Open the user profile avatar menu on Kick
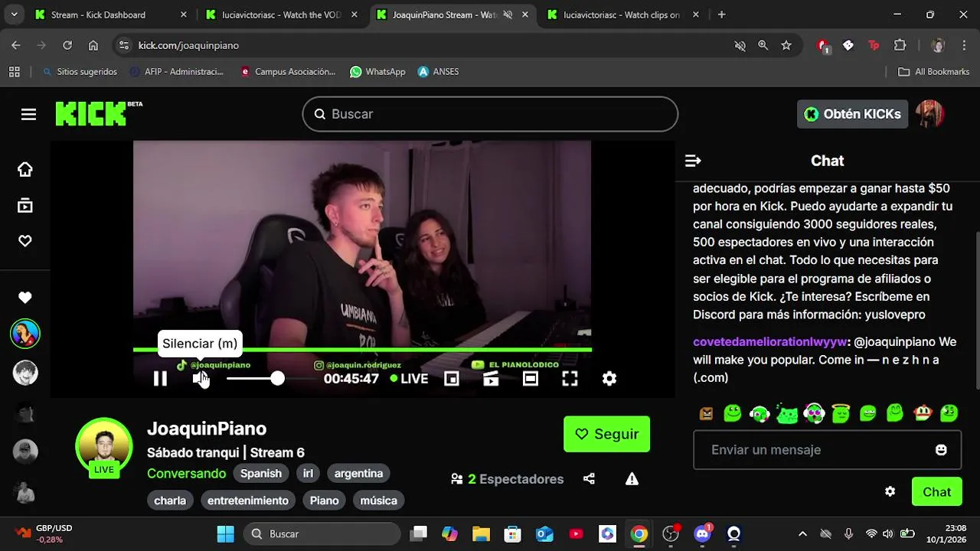This screenshot has height=551, width=980. [930, 114]
